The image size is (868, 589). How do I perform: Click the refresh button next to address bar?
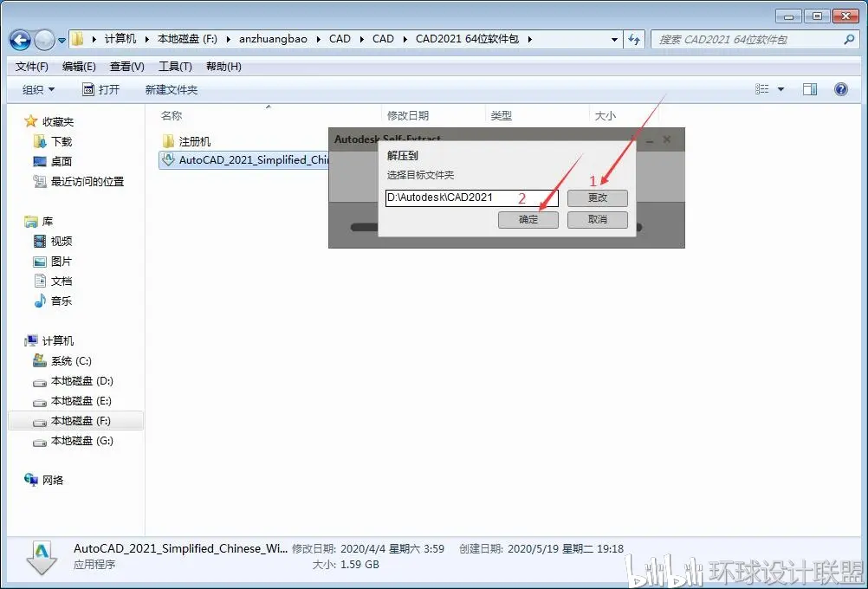pos(634,39)
